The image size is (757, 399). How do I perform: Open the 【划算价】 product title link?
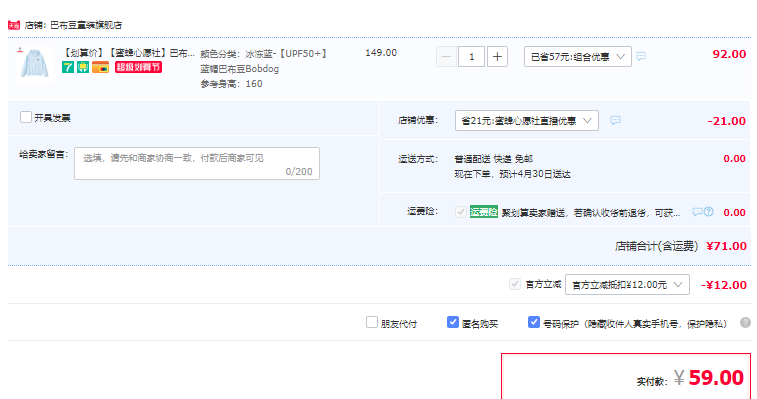click(129, 53)
